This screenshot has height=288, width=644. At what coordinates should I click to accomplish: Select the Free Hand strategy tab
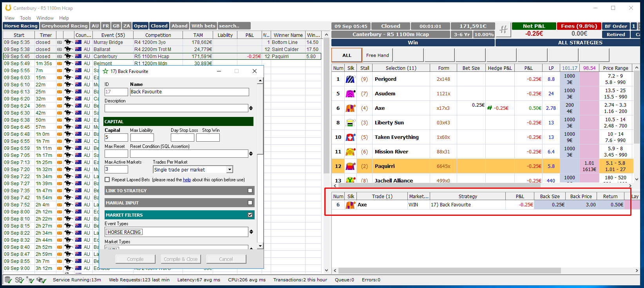point(378,55)
